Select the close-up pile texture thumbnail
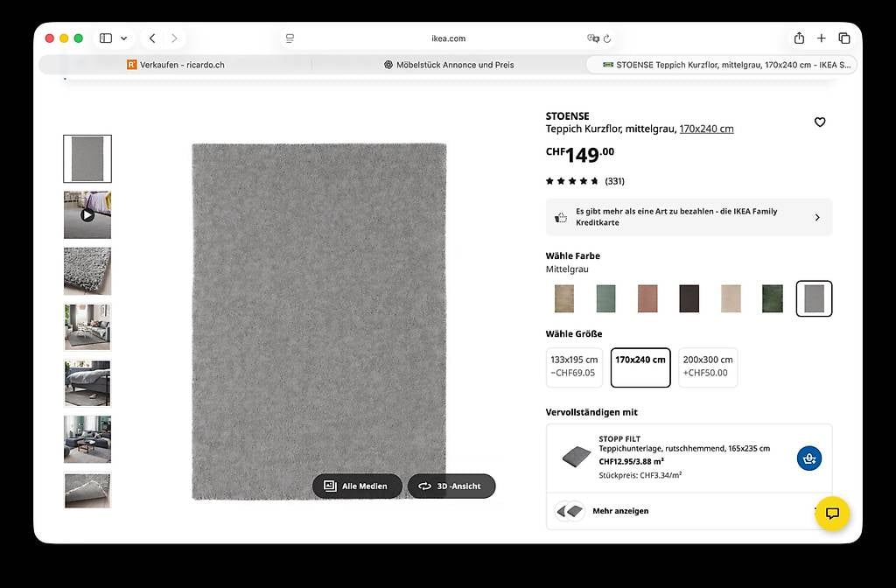896x588 pixels. (87, 271)
